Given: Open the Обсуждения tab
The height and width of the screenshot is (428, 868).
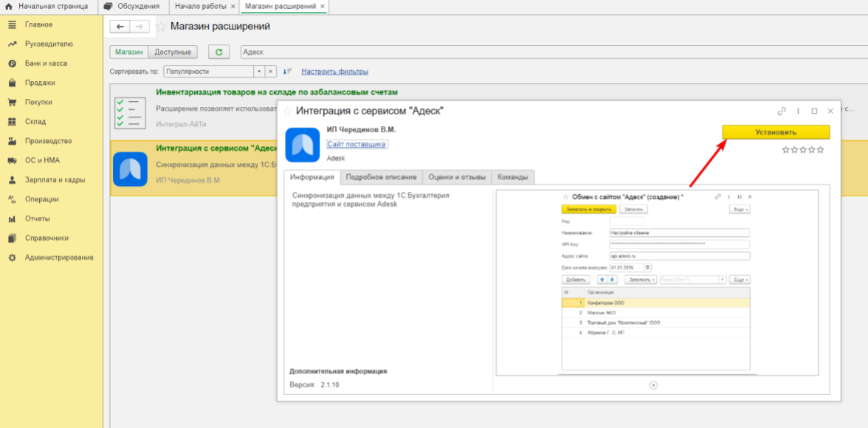Looking at the screenshot, I should pos(133,6).
